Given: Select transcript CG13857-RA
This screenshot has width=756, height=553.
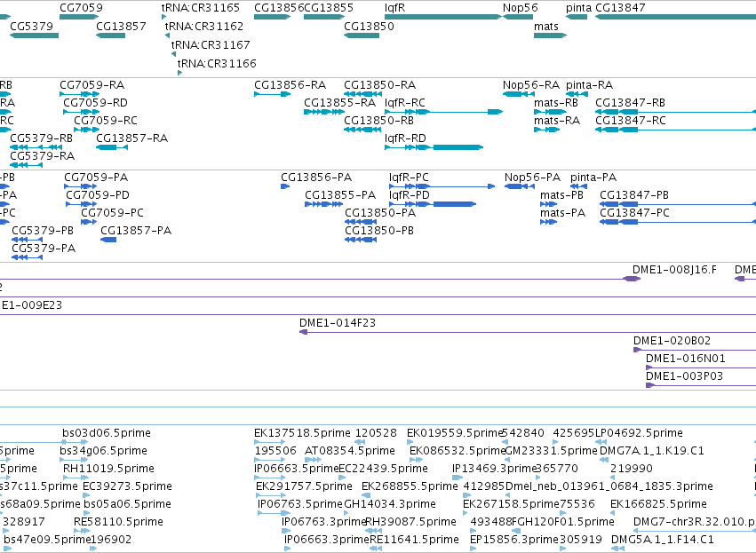Looking at the screenshot, I should point(112,147).
